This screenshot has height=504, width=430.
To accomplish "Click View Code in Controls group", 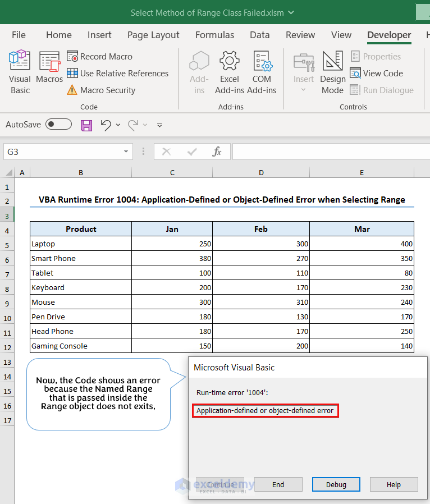I will [377, 74].
